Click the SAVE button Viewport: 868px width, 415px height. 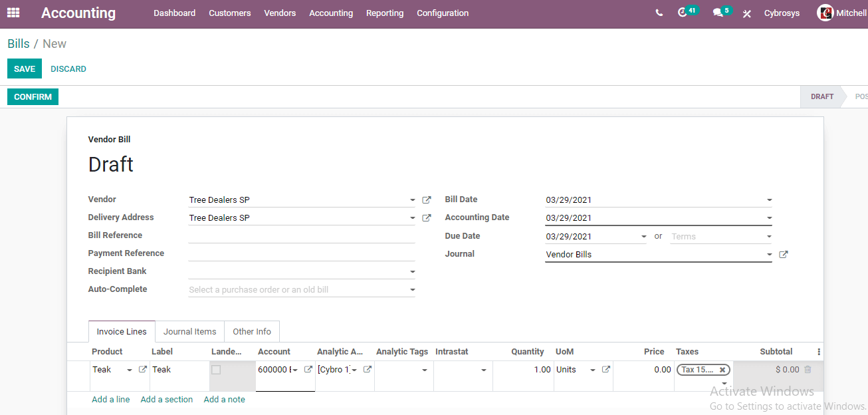[25, 69]
